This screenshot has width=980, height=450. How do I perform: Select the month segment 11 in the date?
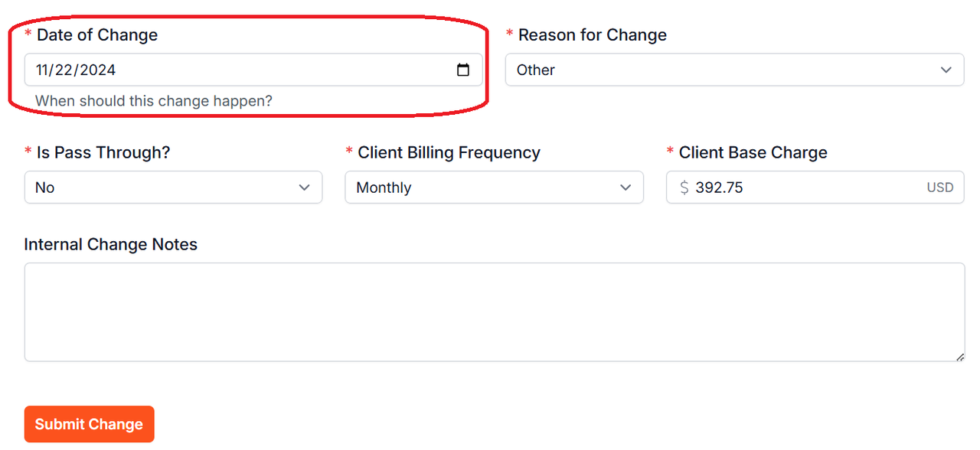point(43,70)
